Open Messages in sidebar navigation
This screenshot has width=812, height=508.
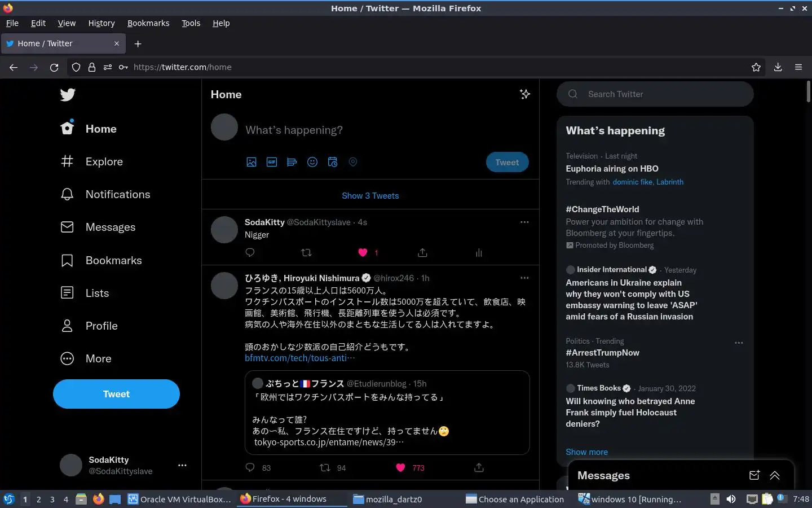pos(98,227)
